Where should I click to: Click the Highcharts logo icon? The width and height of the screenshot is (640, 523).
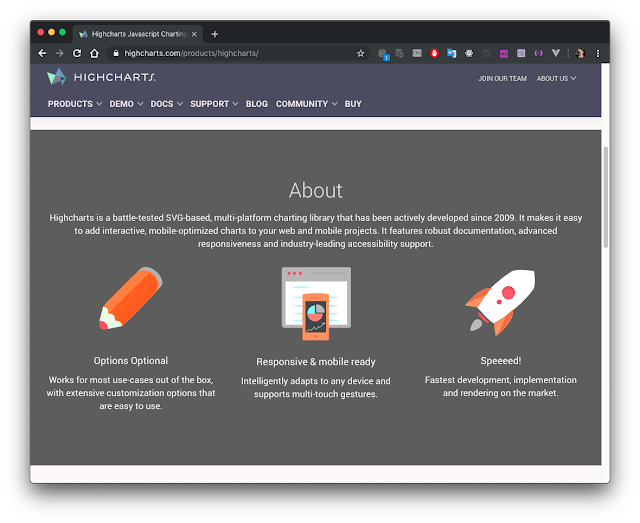tap(56, 77)
